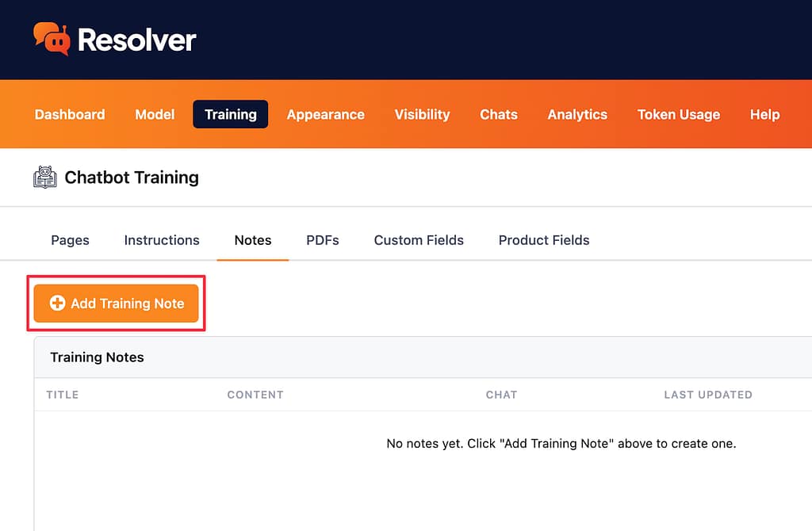Click the Resolver brand name
This screenshot has height=531, width=812.
[136, 40]
